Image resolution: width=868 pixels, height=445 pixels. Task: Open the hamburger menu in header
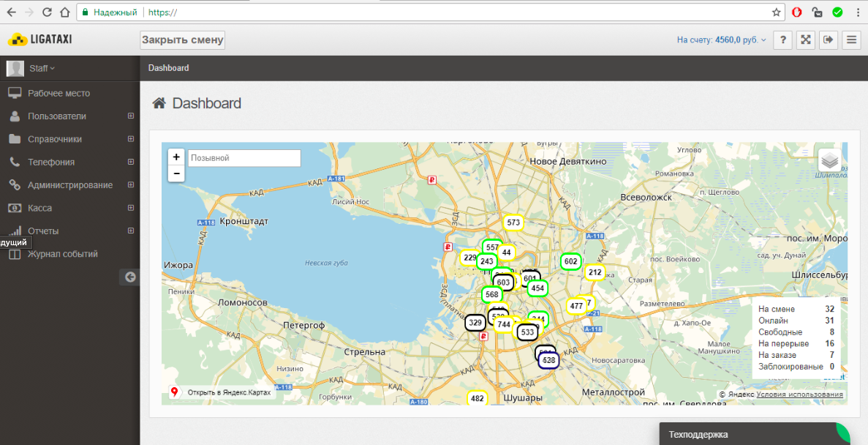(x=851, y=40)
